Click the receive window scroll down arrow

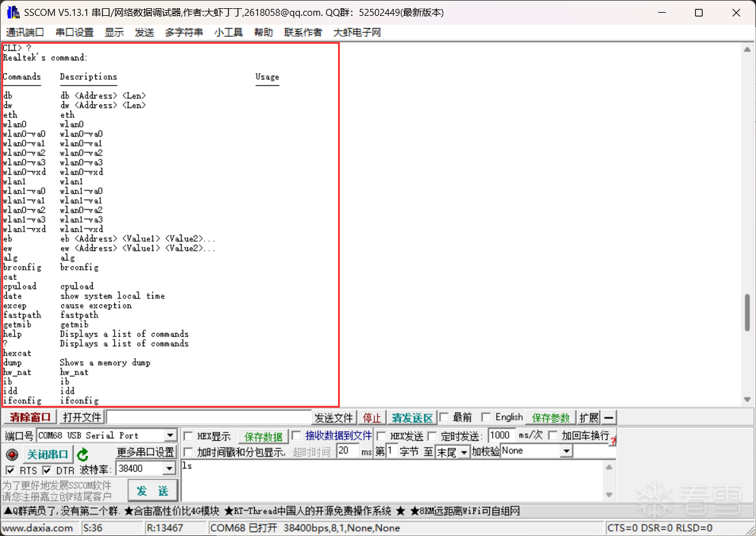pos(747,399)
